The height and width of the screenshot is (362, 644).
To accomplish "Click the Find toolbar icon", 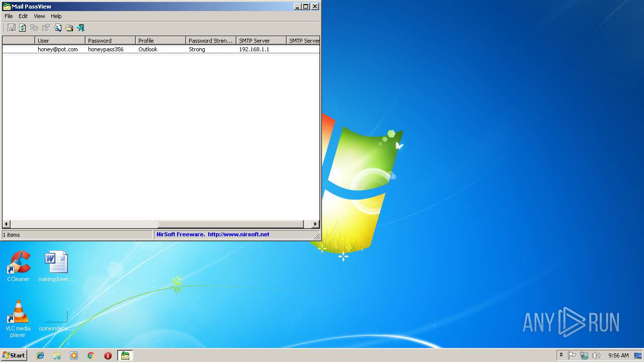I will click(x=58, y=28).
